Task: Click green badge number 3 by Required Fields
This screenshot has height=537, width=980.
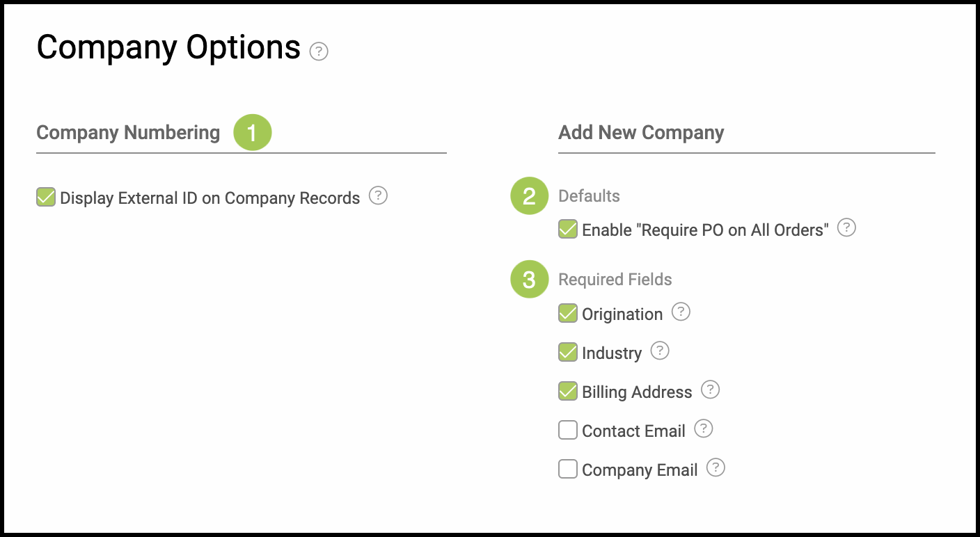Action: coord(530,279)
